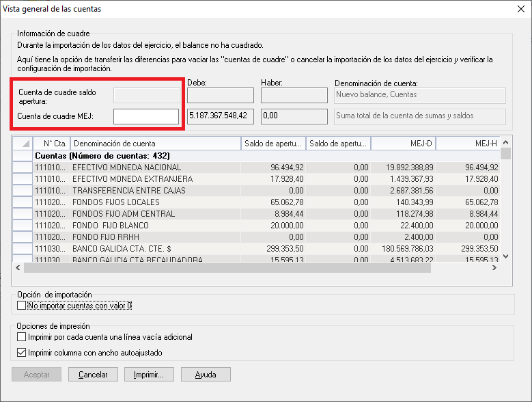
Task: Click the Cancelar button
Action: point(93,374)
